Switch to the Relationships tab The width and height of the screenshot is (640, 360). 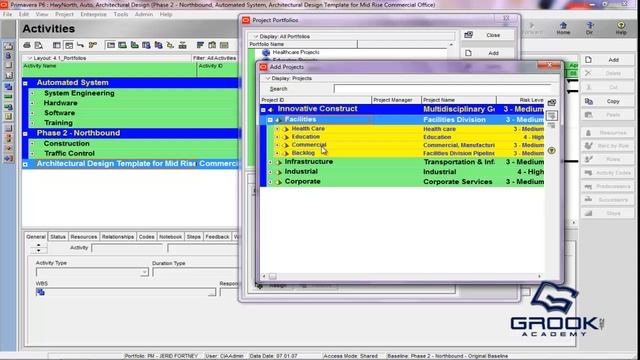coord(118,237)
